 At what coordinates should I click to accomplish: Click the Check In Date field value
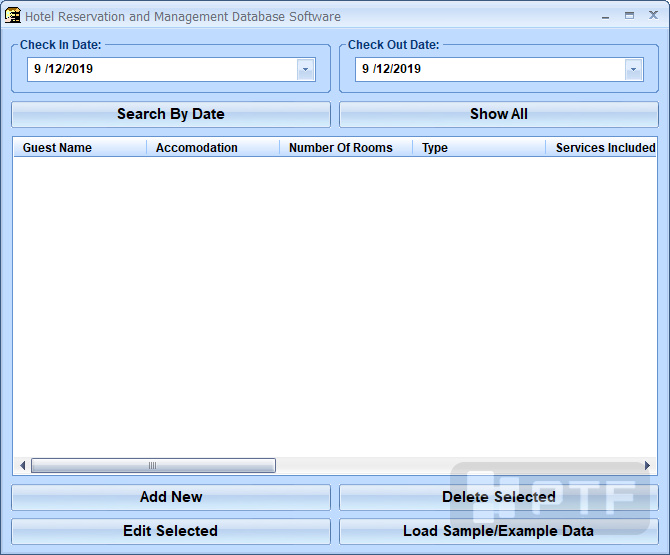pyautogui.click(x=64, y=69)
